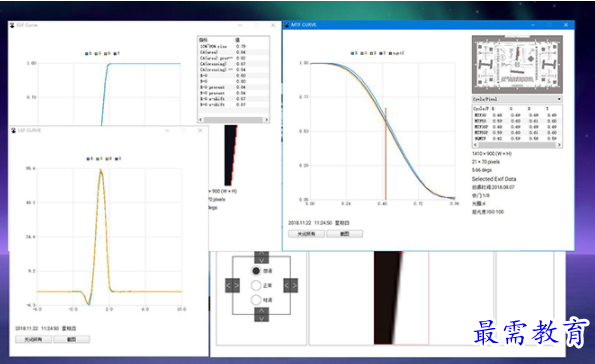The width and height of the screenshot is (595, 364).
Task: Click the left-side '>' arrow button in main window
Action: (x=236, y=285)
